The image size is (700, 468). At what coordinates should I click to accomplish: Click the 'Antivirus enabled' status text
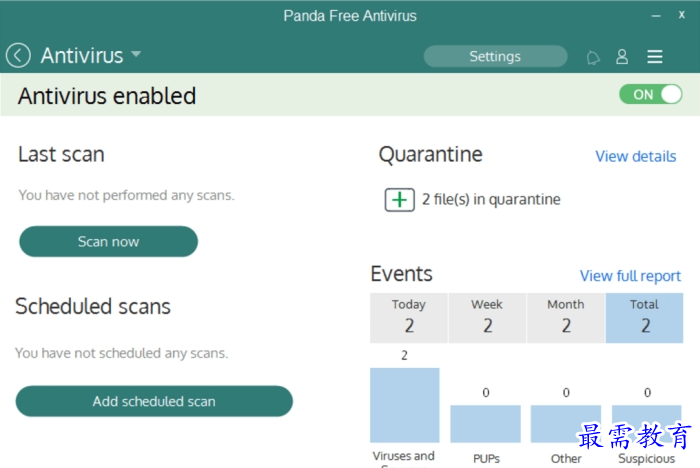tap(107, 96)
